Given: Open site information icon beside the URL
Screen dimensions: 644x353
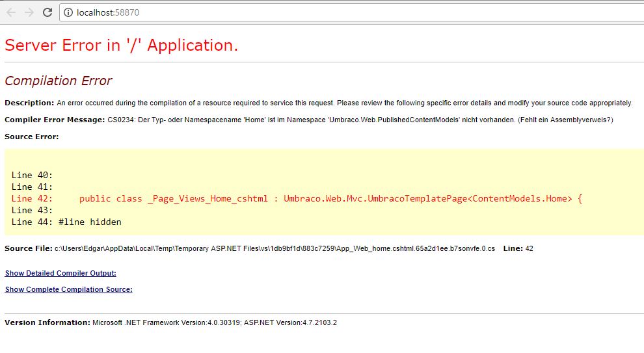Looking at the screenshot, I should click(68, 12).
